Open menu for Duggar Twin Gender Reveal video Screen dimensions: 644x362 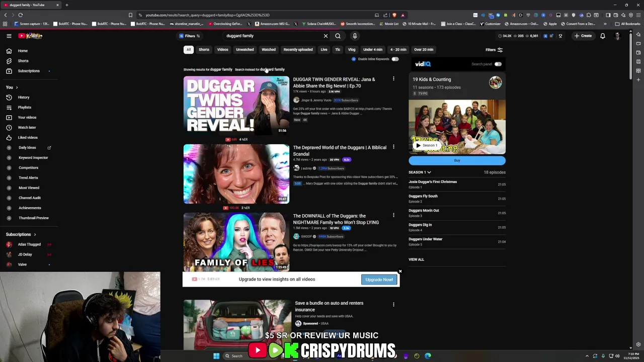point(393,79)
